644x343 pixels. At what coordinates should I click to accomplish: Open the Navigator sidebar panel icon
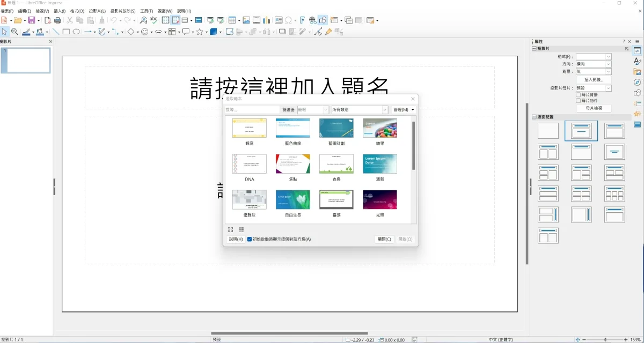point(637,83)
